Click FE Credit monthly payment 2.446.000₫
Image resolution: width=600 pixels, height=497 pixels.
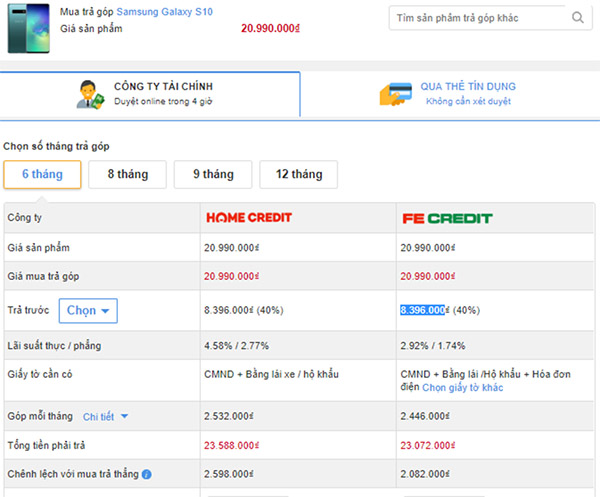(425, 416)
